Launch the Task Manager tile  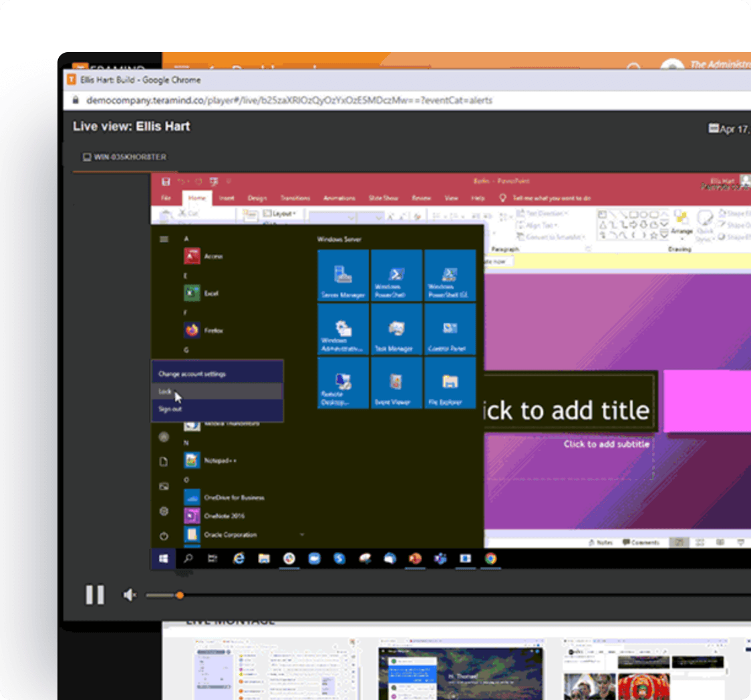(x=396, y=329)
